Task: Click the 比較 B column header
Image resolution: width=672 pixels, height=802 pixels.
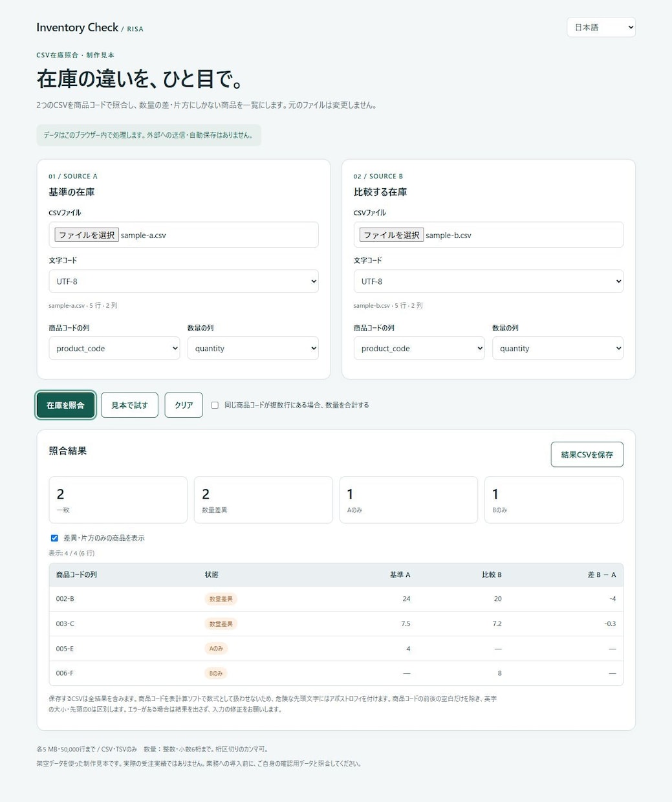Action: pyautogui.click(x=492, y=574)
